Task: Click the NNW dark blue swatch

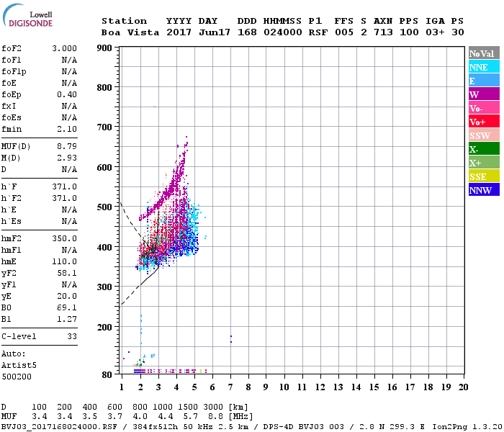Action: point(484,190)
